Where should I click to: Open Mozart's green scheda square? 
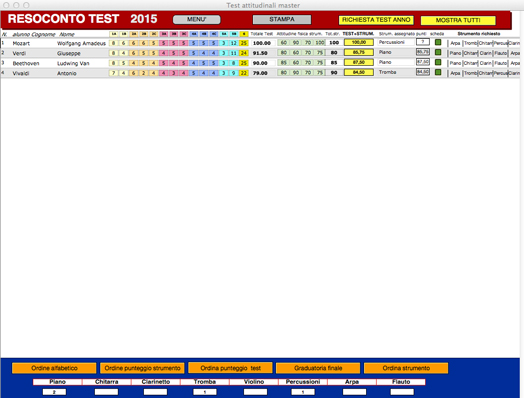[x=438, y=42]
